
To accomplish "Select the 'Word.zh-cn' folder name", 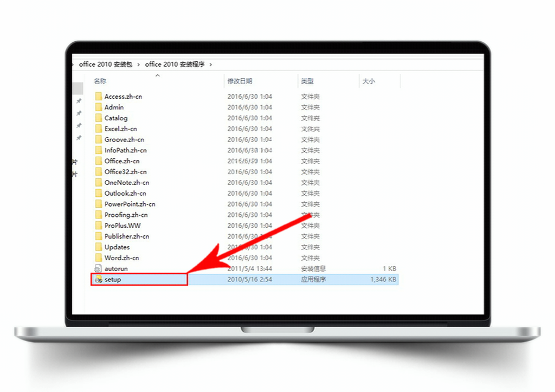I will [122, 258].
